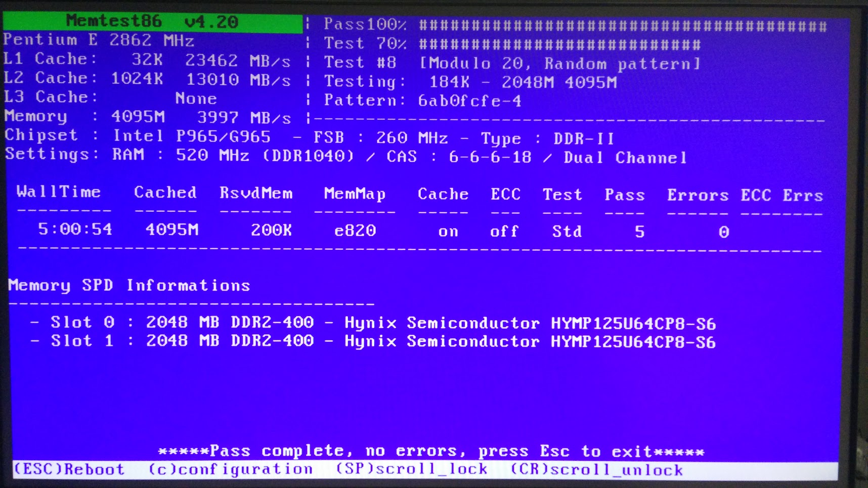Click the Cached column header
Image resolution: width=868 pixels, height=488 pixels.
[165, 193]
